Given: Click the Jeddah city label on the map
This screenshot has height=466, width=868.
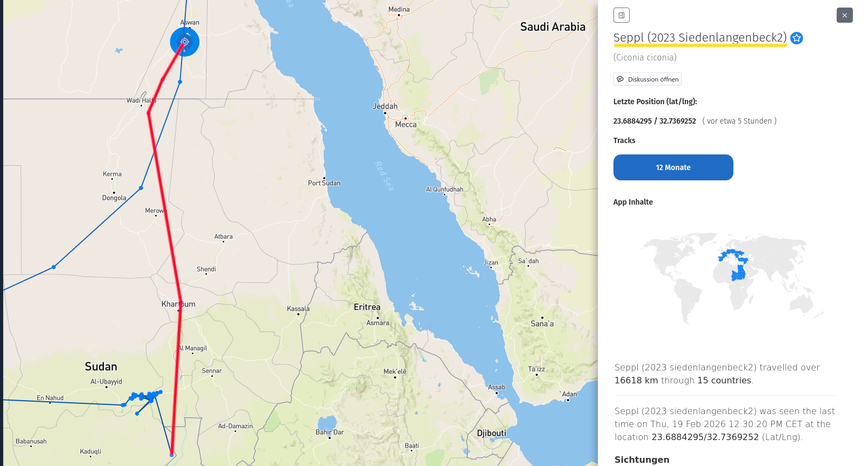Looking at the screenshot, I should (385, 106).
